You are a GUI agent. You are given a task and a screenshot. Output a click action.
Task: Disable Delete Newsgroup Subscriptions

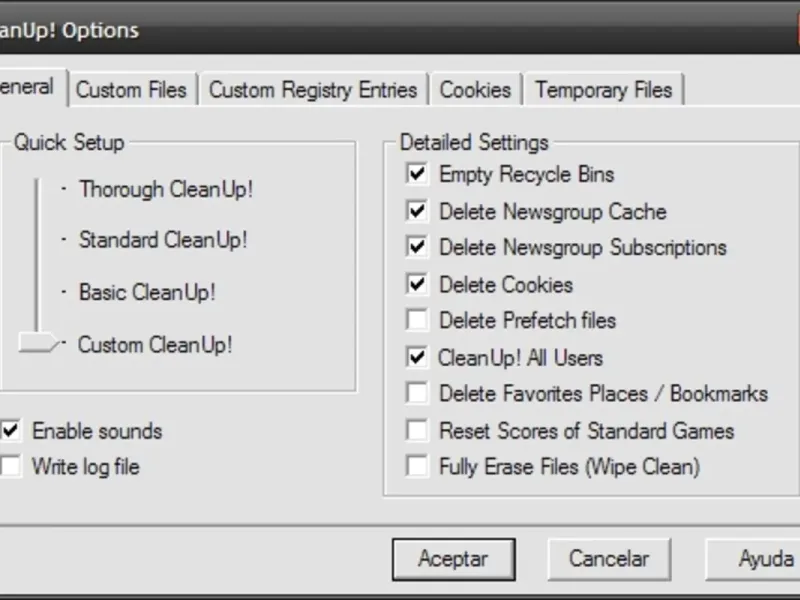tap(417, 247)
